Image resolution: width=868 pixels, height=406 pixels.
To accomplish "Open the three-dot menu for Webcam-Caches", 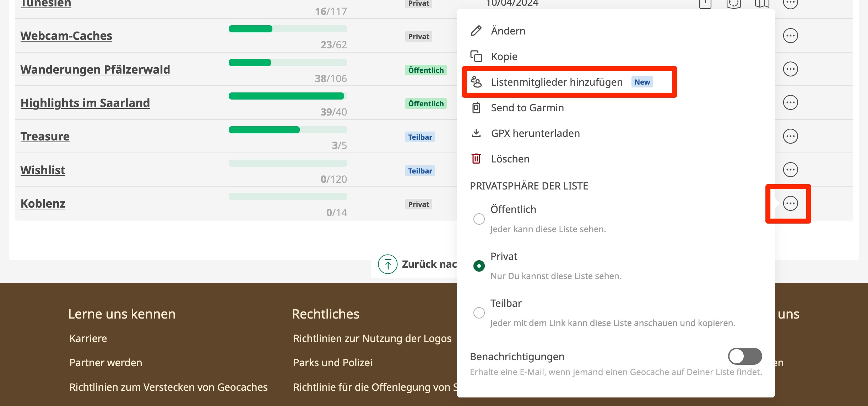I will click(x=790, y=36).
